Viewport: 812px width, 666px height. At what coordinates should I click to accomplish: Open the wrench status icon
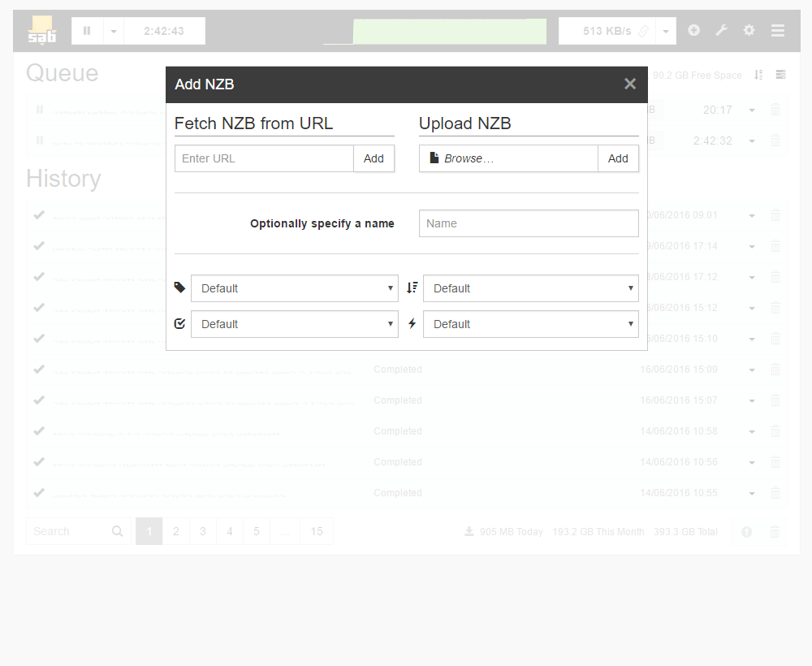(721, 31)
